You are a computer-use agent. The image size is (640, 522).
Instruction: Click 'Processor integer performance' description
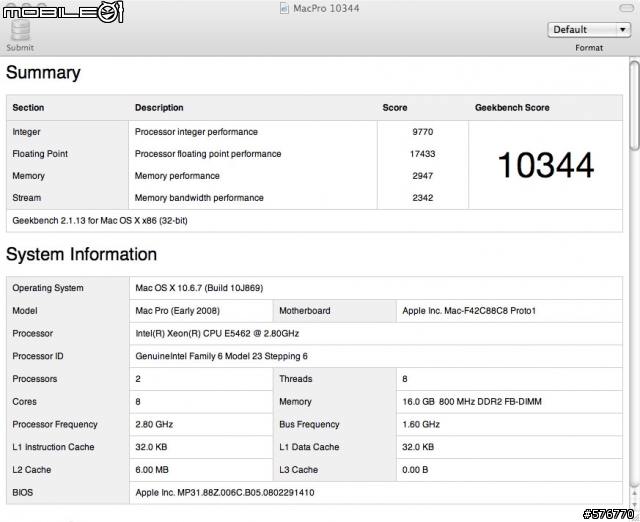tap(196, 132)
